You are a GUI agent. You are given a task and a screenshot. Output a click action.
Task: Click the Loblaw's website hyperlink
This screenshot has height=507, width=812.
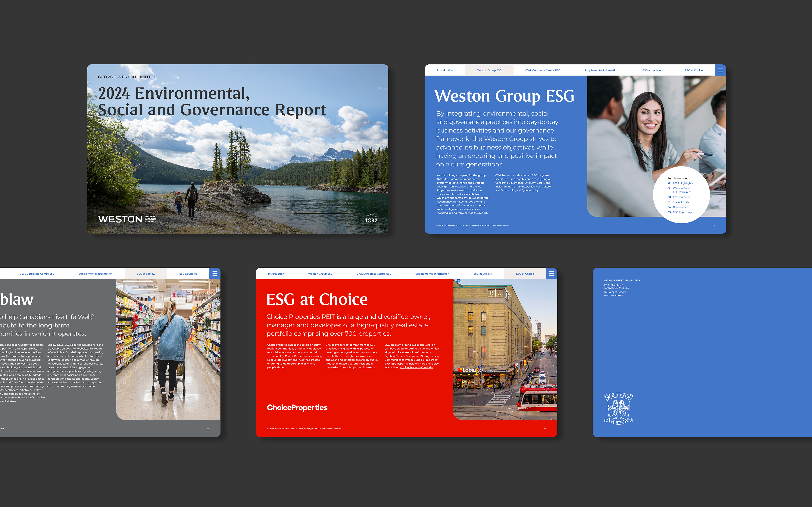click(x=76, y=349)
